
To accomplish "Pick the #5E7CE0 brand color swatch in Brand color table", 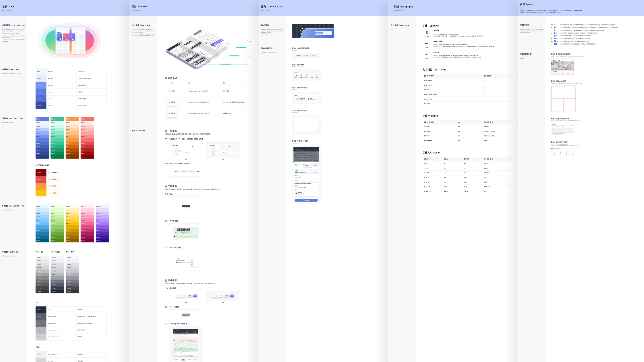I will tap(41, 92).
